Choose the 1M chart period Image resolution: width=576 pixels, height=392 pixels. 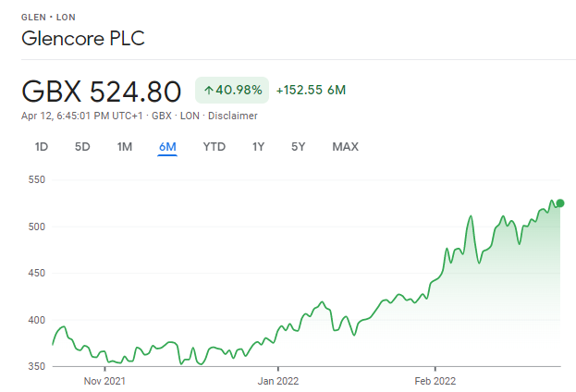125,147
